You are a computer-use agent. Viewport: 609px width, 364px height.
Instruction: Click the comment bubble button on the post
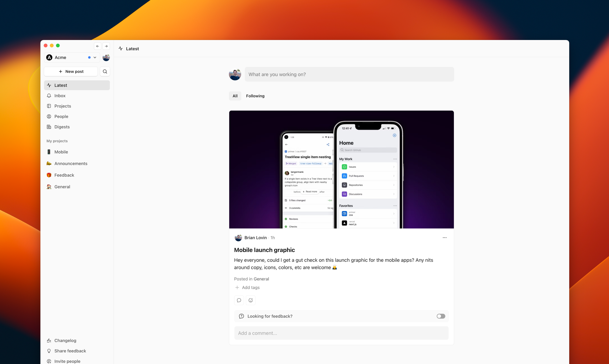pyautogui.click(x=239, y=300)
